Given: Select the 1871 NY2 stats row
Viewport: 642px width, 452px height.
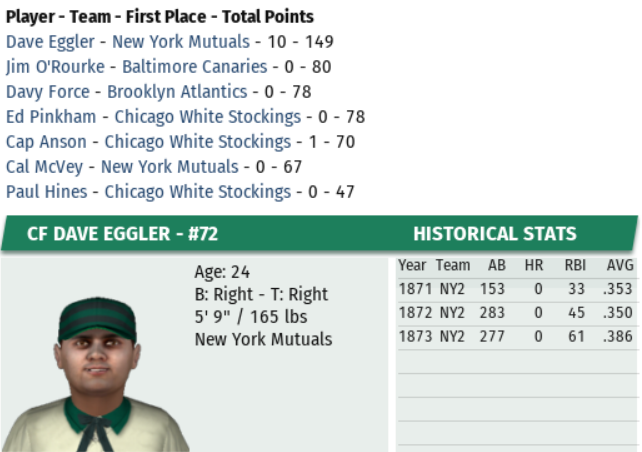Looking at the screenshot, I should pyautogui.click(x=515, y=289).
